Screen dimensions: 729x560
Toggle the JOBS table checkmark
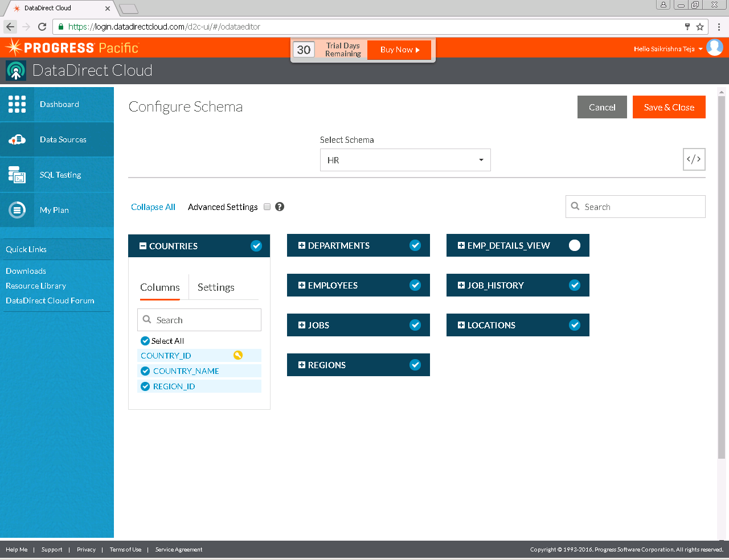click(x=415, y=325)
